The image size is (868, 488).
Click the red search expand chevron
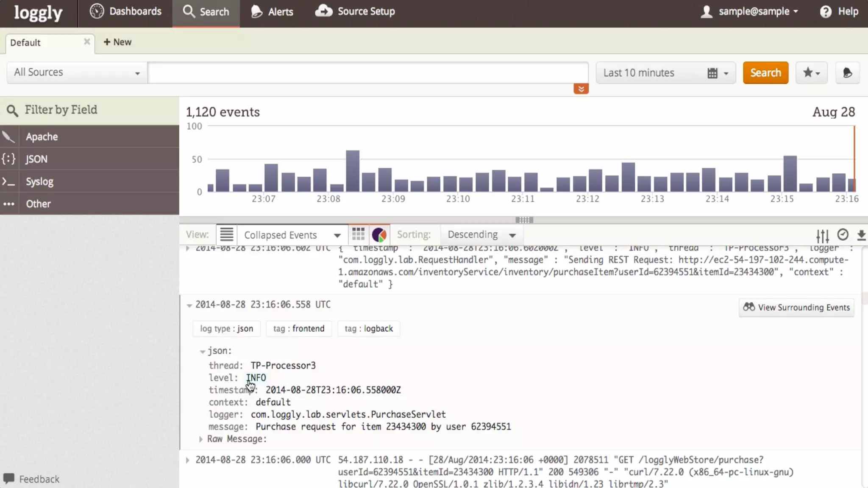tap(581, 89)
